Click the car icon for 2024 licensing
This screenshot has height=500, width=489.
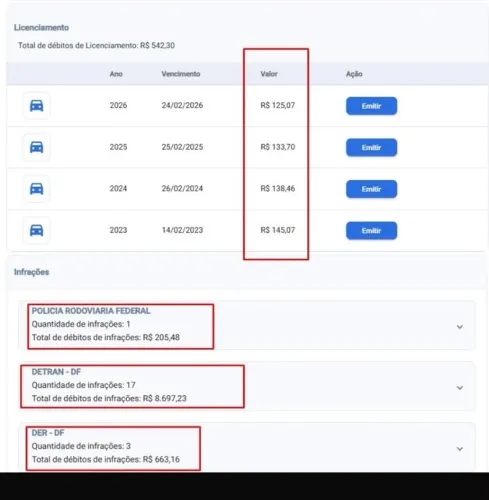point(36,189)
